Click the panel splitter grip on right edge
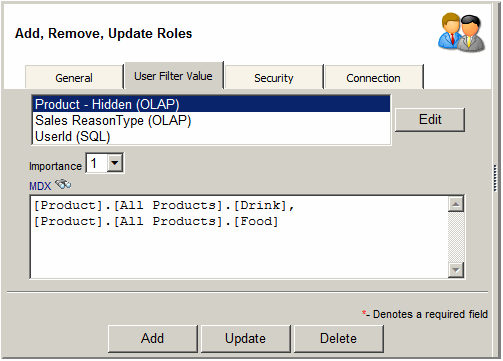 pos(495,178)
